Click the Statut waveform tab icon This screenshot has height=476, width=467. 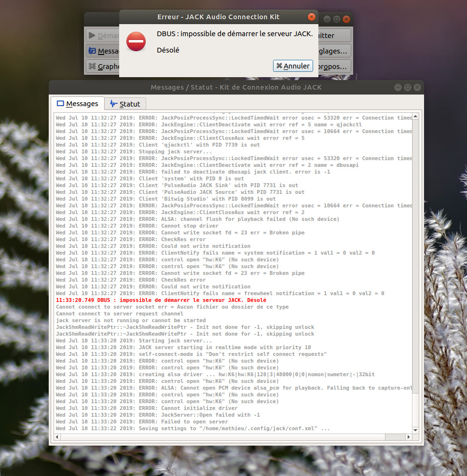(113, 104)
